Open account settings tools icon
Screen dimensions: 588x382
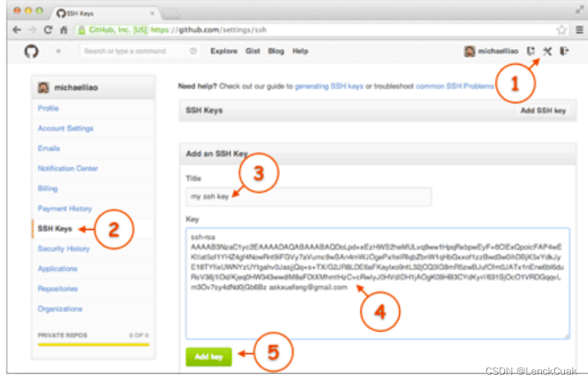(x=548, y=51)
